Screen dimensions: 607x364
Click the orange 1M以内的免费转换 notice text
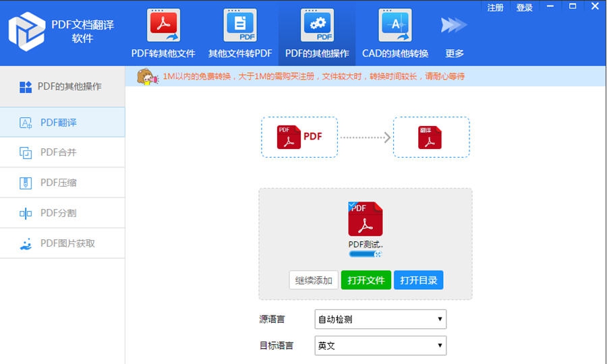tap(313, 77)
